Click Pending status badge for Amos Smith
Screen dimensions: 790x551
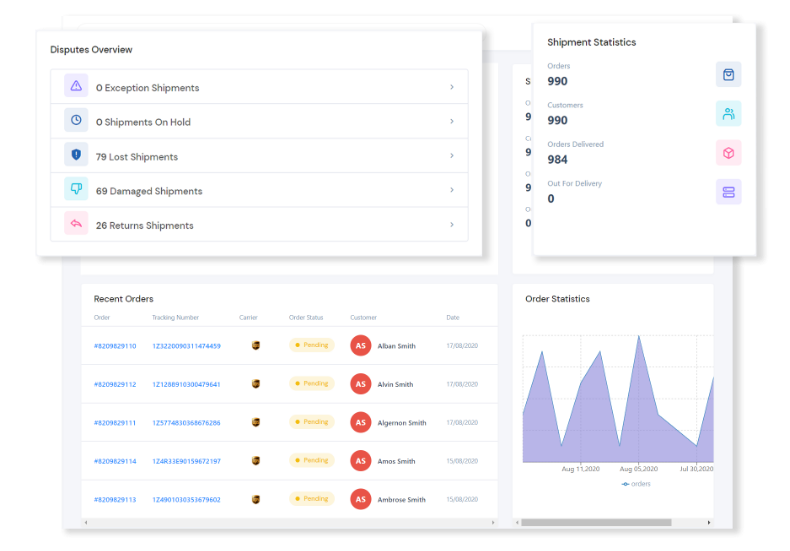[x=312, y=460]
